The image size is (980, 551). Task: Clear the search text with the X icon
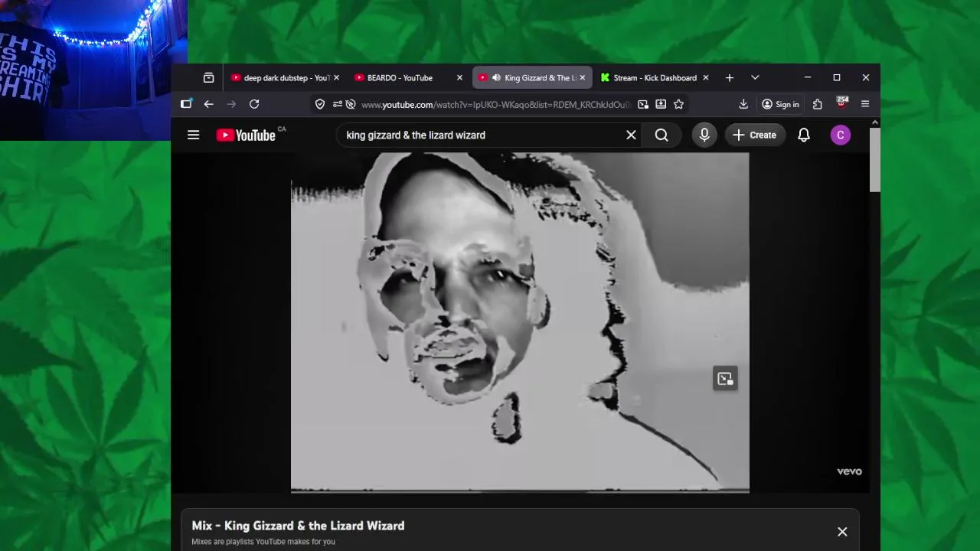point(631,135)
